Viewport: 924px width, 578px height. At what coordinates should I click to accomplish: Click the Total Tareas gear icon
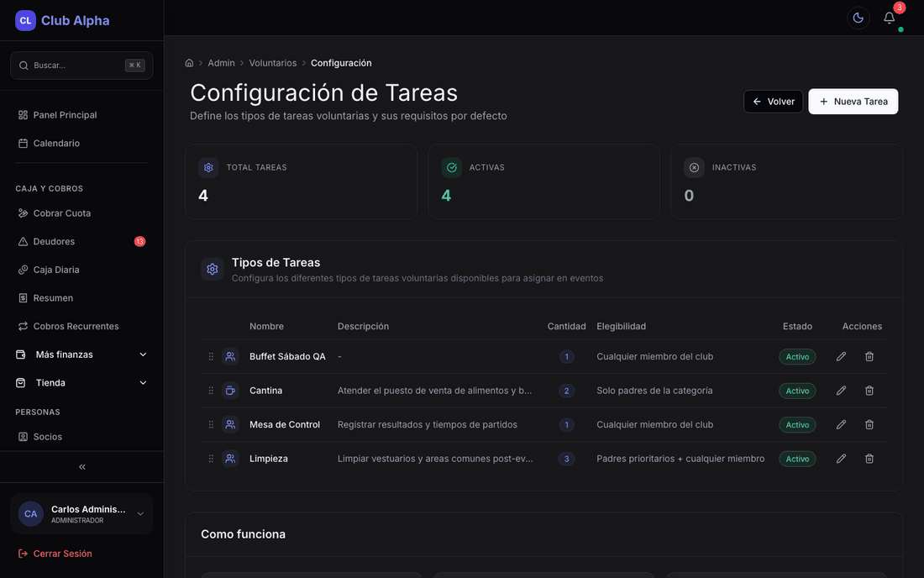coord(208,168)
